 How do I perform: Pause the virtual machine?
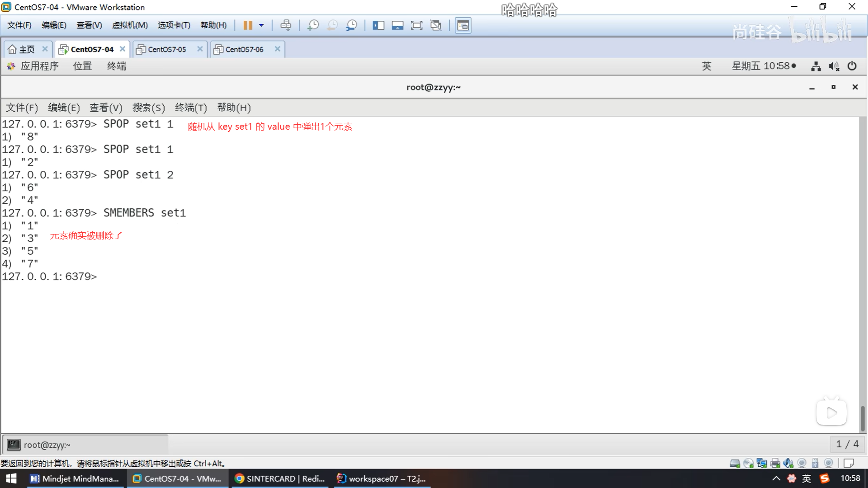tap(247, 25)
